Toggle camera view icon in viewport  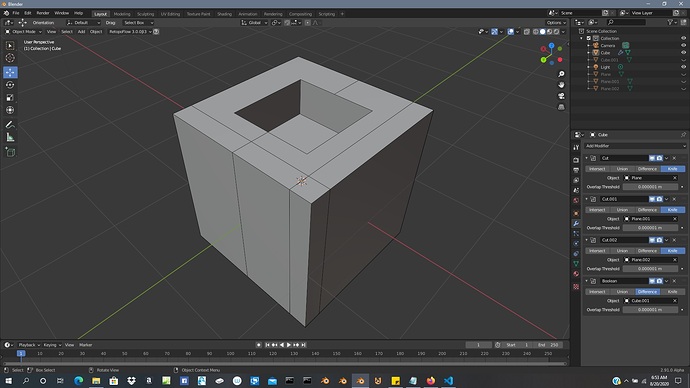click(561, 96)
